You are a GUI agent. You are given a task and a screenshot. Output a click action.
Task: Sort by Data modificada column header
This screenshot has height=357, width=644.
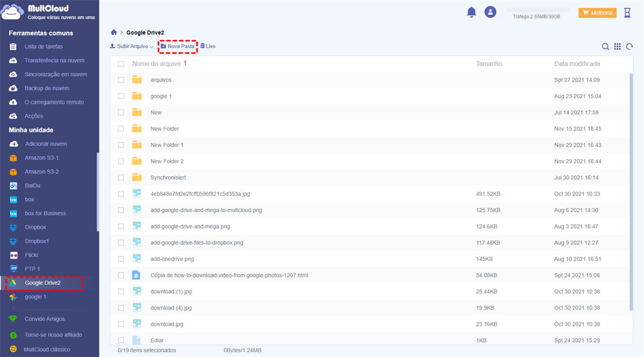tap(577, 63)
